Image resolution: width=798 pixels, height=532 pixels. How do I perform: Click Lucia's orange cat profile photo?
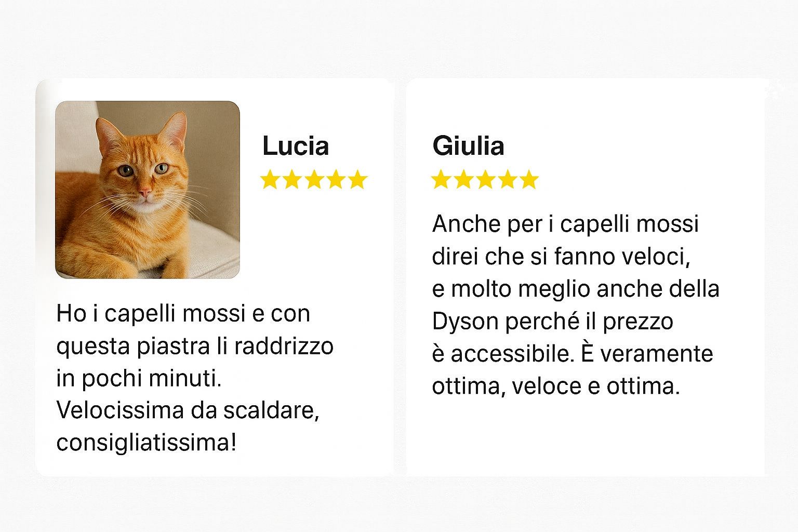point(148,190)
